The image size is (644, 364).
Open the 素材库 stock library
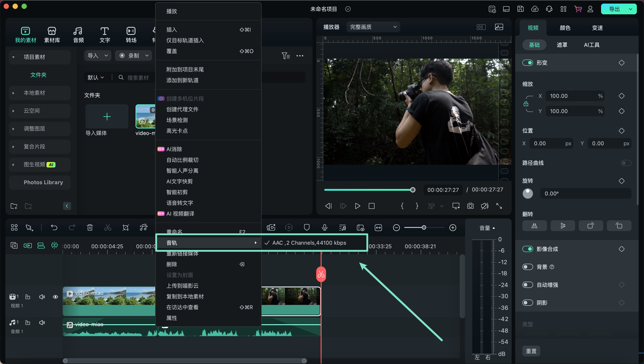point(52,34)
